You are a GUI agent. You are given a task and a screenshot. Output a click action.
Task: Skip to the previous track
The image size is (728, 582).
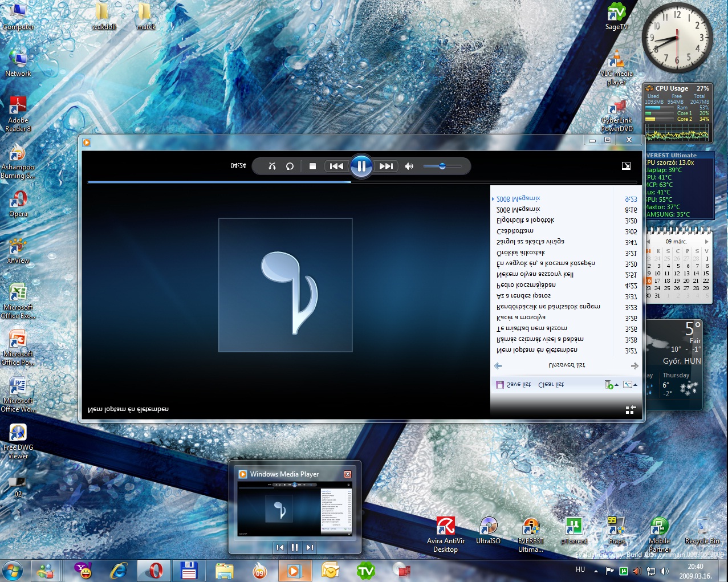pos(336,166)
